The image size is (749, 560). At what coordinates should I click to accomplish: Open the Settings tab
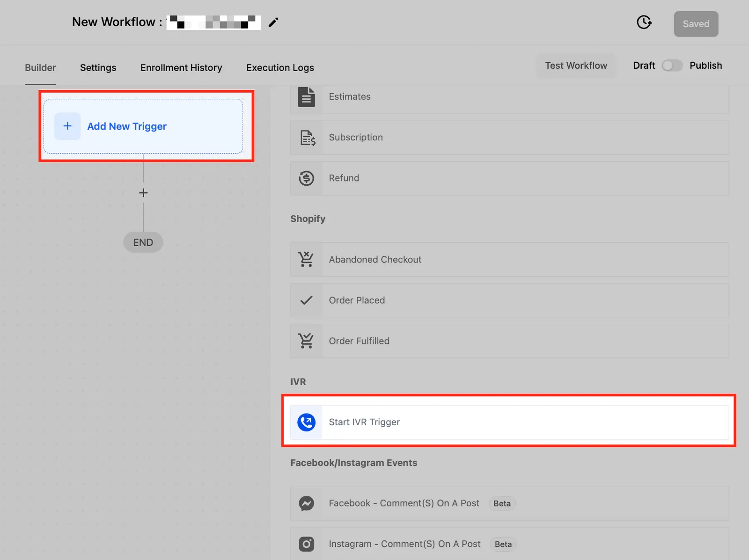[98, 68]
